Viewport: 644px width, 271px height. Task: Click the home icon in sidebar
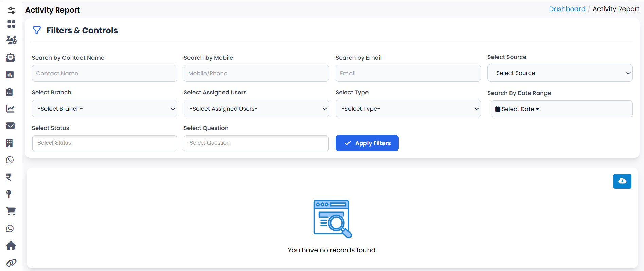11,246
